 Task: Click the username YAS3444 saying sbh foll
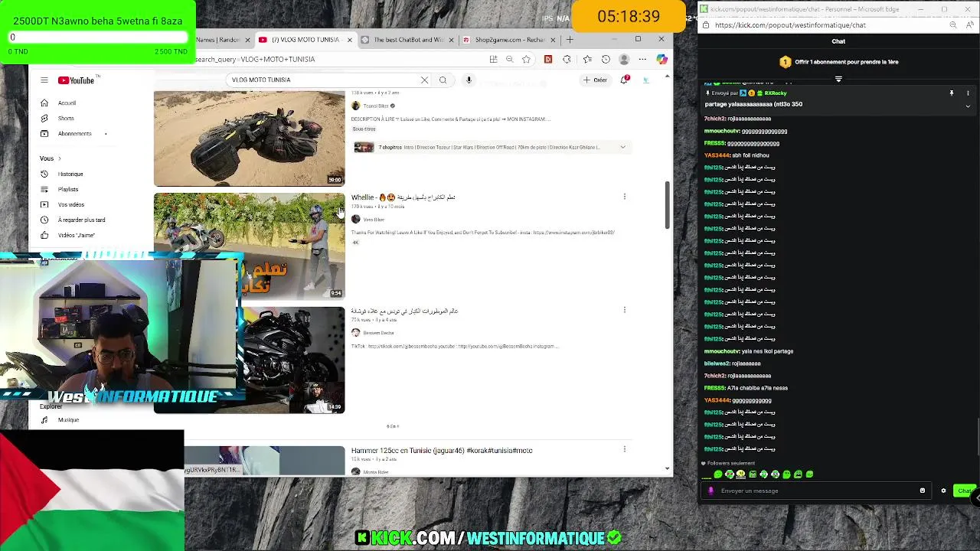[717, 155]
